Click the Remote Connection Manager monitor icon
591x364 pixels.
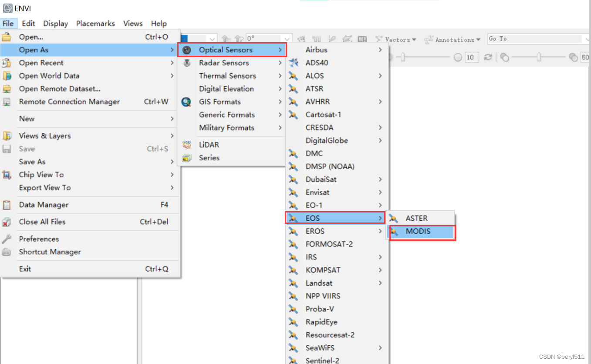click(7, 102)
